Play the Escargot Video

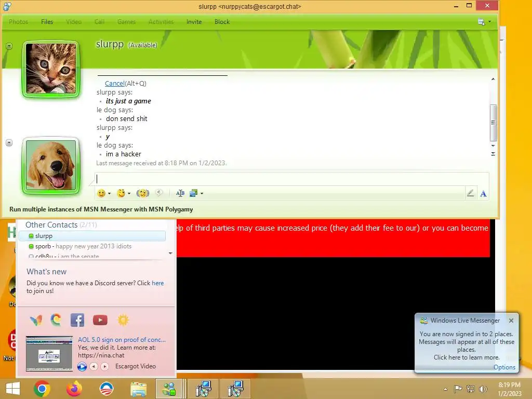coord(82,366)
